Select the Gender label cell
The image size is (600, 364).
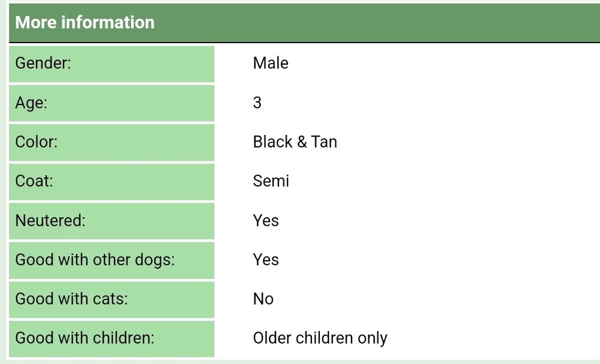(x=112, y=64)
